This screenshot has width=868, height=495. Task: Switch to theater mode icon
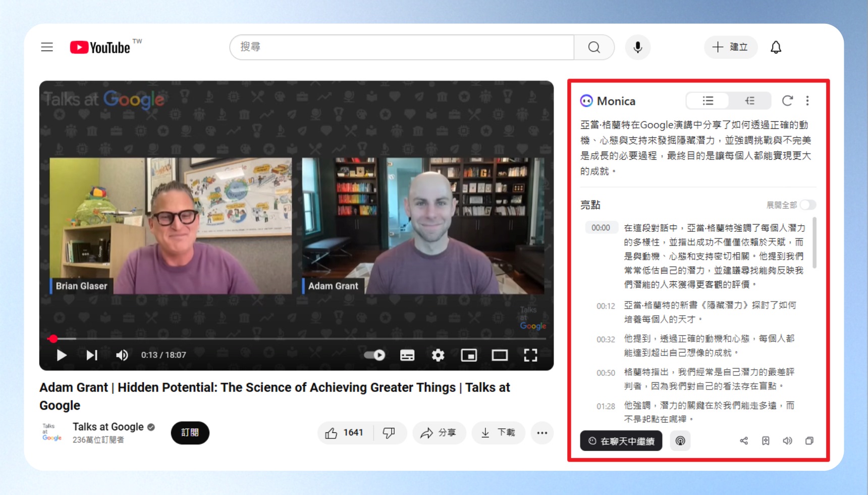point(500,355)
